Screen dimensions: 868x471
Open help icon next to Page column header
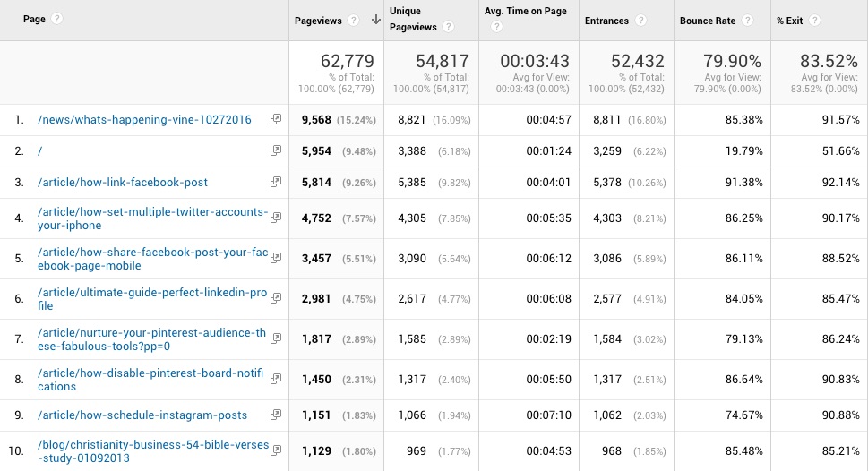point(57,20)
